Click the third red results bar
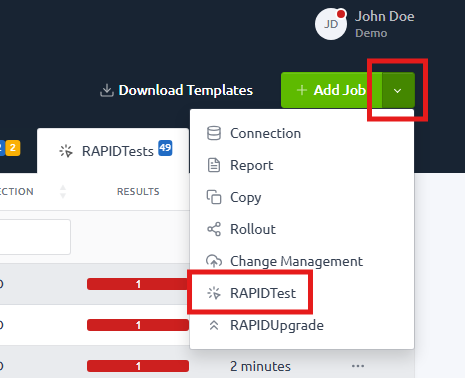Image resolution: width=465 pixels, height=378 pixels. click(x=138, y=366)
